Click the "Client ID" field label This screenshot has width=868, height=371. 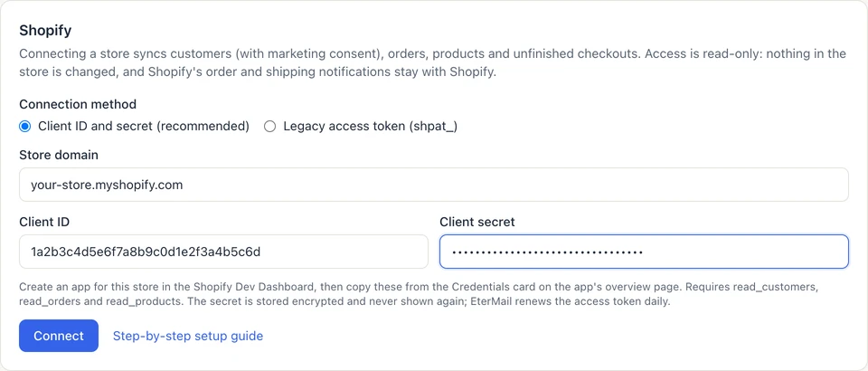click(x=44, y=222)
